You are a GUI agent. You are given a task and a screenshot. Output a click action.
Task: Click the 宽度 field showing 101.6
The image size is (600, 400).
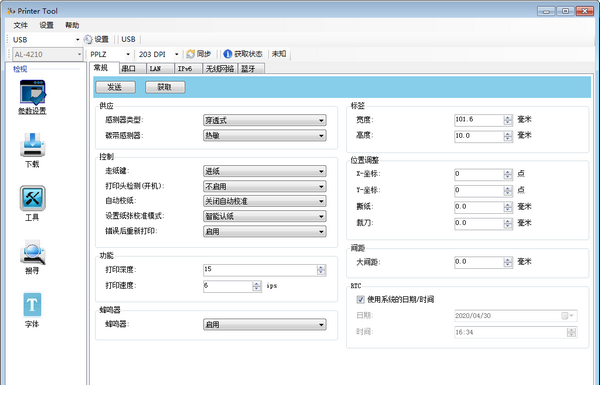(x=479, y=120)
